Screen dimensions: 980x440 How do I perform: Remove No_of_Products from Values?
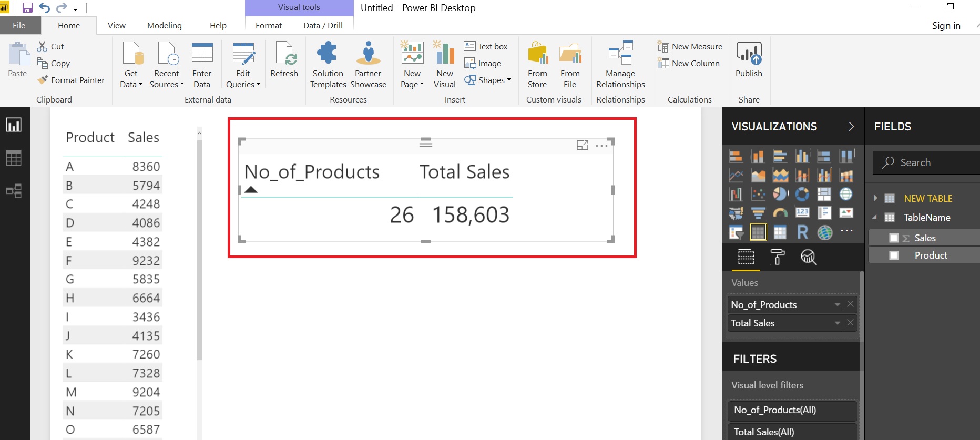coord(850,304)
